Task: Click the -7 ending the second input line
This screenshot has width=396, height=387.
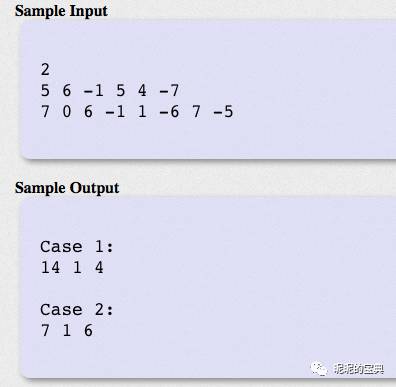Action: (169, 91)
